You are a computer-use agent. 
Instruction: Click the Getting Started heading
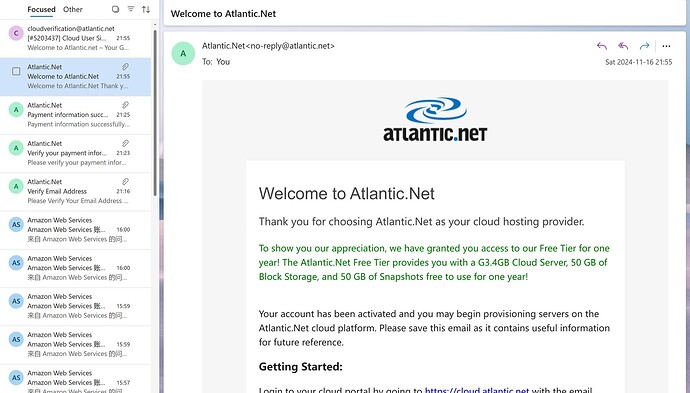(x=301, y=367)
